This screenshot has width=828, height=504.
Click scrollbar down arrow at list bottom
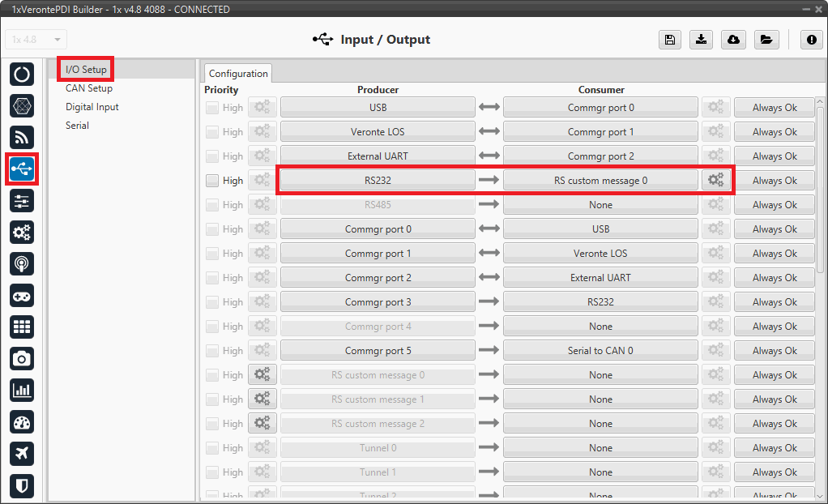[820, 496]
